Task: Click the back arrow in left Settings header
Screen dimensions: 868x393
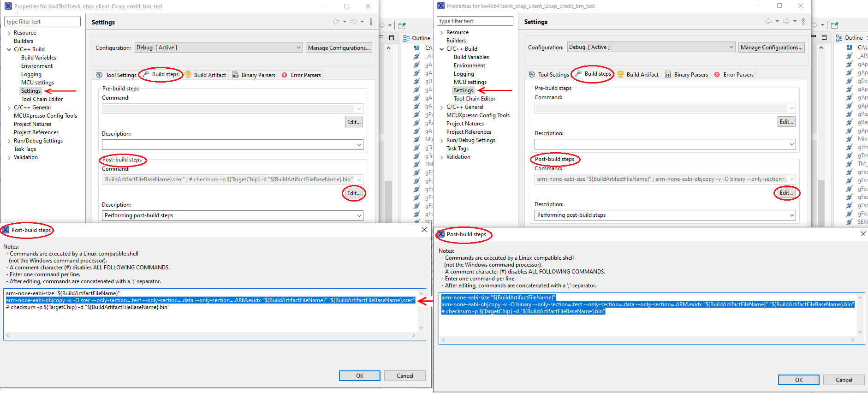Action: point(336,22)
